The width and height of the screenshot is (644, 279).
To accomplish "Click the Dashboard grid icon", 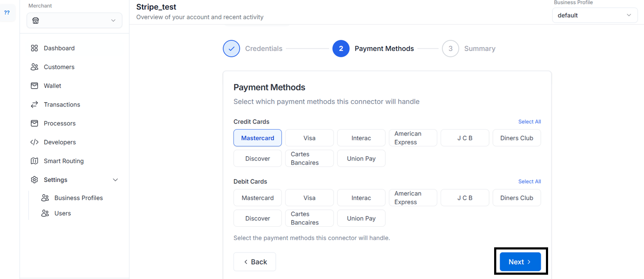I will click(x=34, y=48).
